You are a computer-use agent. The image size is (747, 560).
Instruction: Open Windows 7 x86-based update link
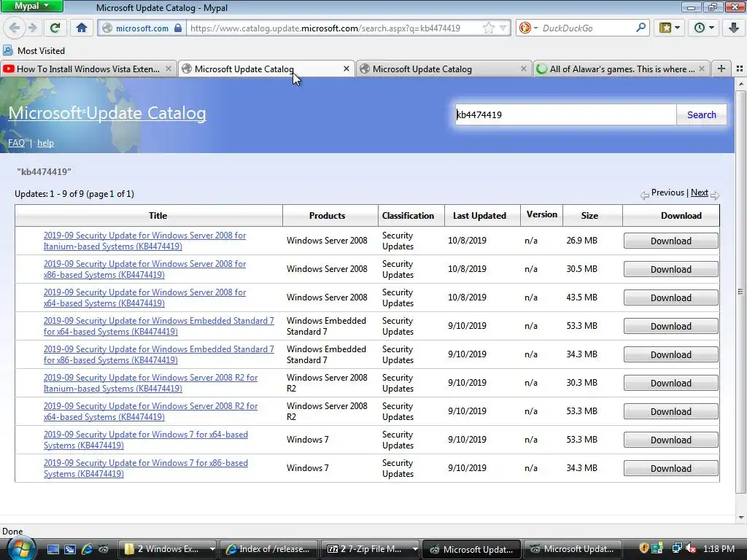tap(146, 468)
